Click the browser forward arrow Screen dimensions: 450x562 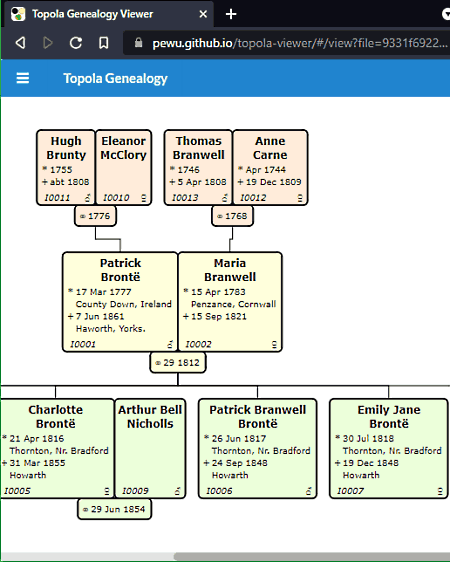pyautogui.click(x=48, y=43)
